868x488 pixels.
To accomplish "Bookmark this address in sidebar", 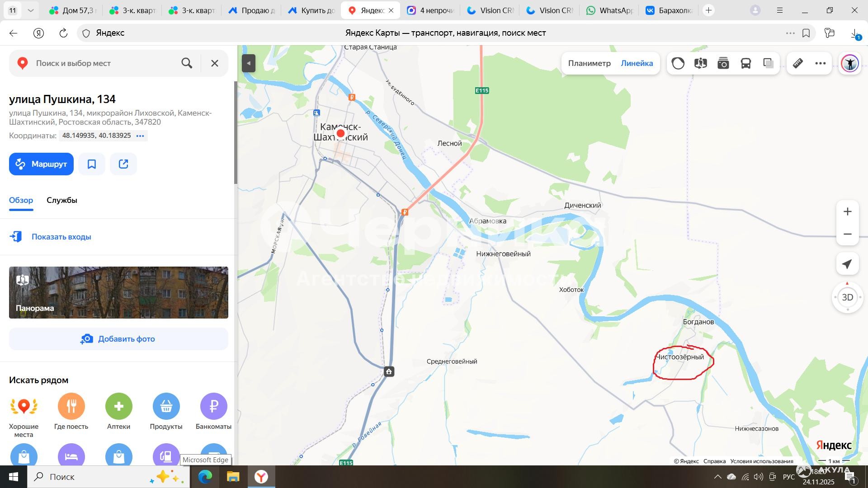I will coord(92,164).
